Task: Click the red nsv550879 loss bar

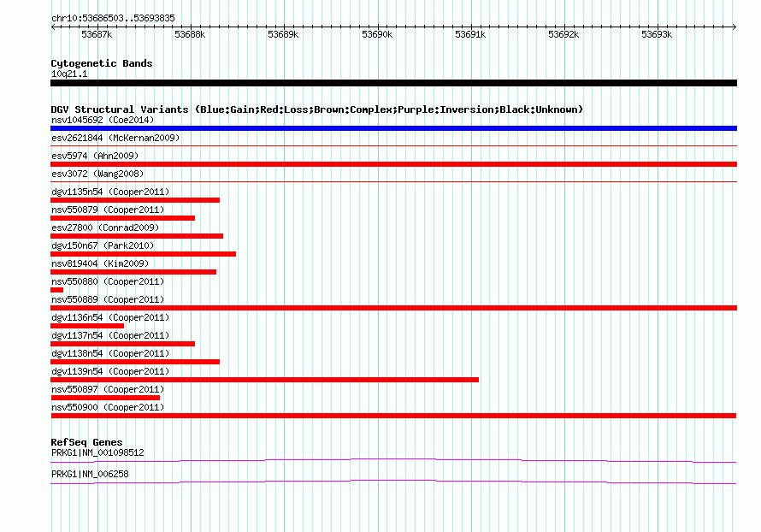Action: (x=123, y=218)
